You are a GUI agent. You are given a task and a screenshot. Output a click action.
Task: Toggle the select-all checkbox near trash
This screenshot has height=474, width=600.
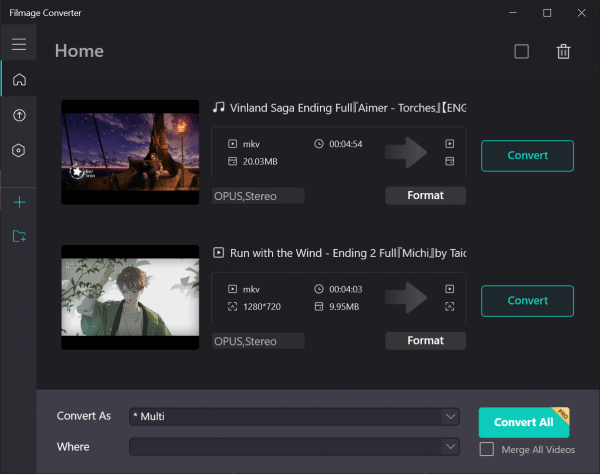(522, 51)
